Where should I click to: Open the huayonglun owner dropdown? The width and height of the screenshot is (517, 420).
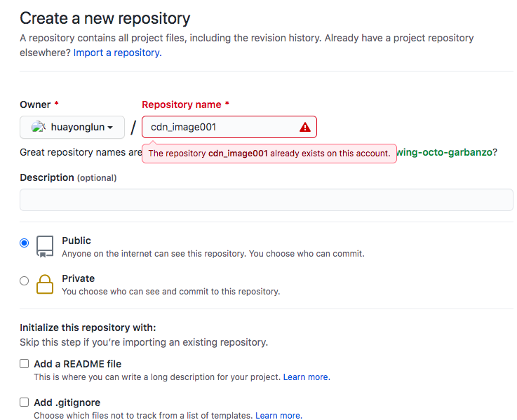tap(72, 127)
